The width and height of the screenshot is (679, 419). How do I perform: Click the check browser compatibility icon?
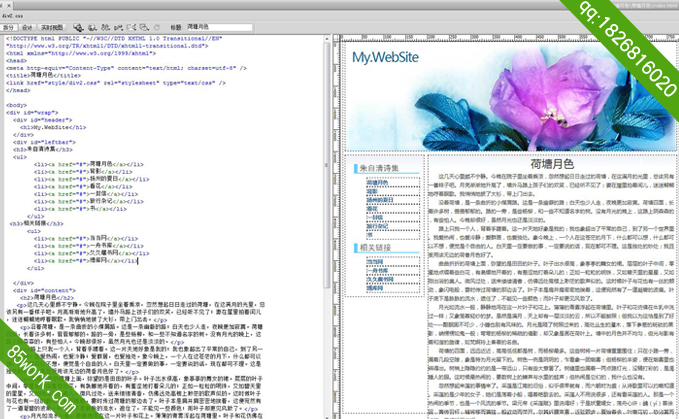tap(132, 28)
